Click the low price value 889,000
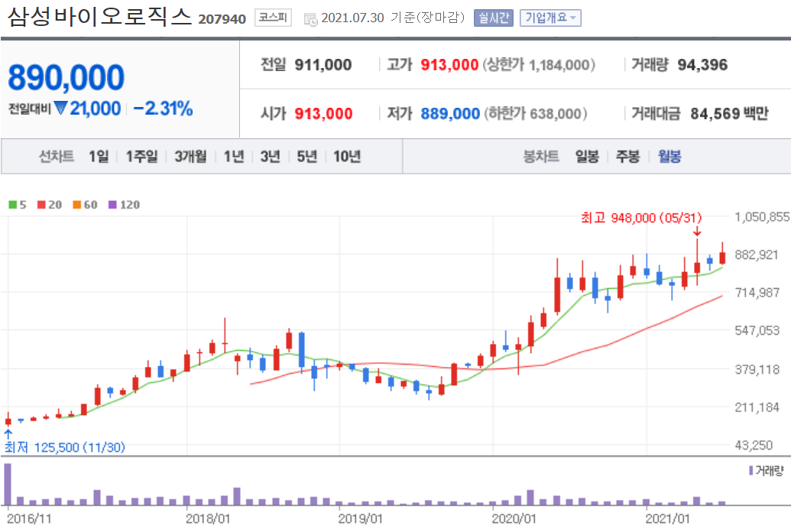Image resolution: width=791 pixels, height=532 pixels. [450, 114]
